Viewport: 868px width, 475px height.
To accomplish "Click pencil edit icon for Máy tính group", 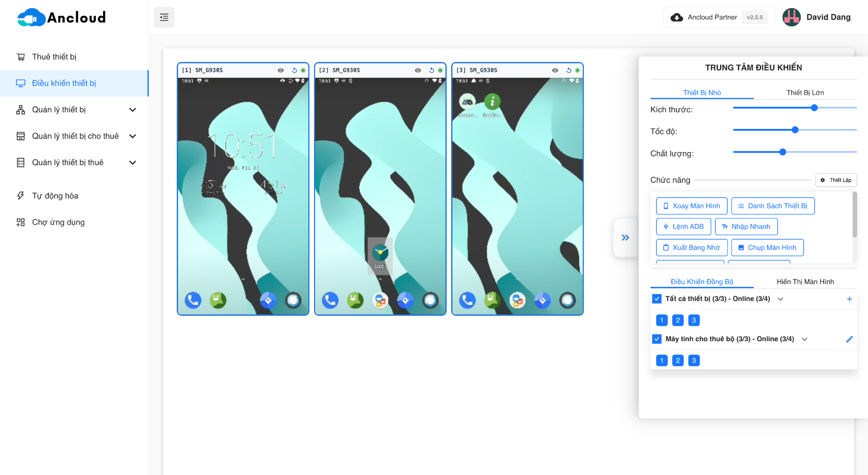I will click(x=849, y=339).
